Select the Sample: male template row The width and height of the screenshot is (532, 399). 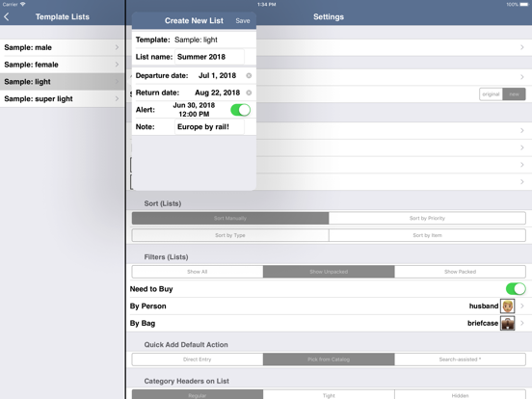click(62, 47)
